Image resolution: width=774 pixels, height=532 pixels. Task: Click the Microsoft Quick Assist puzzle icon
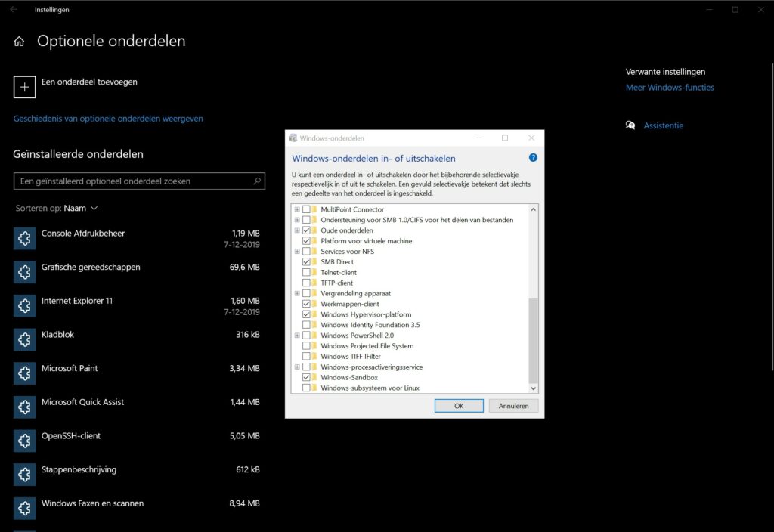click(25, 407)
